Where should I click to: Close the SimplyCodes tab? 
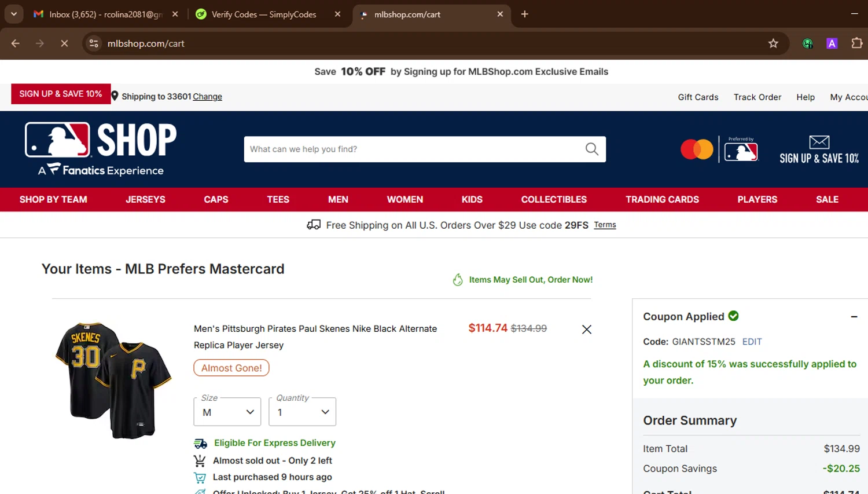(x=338, y=14)
